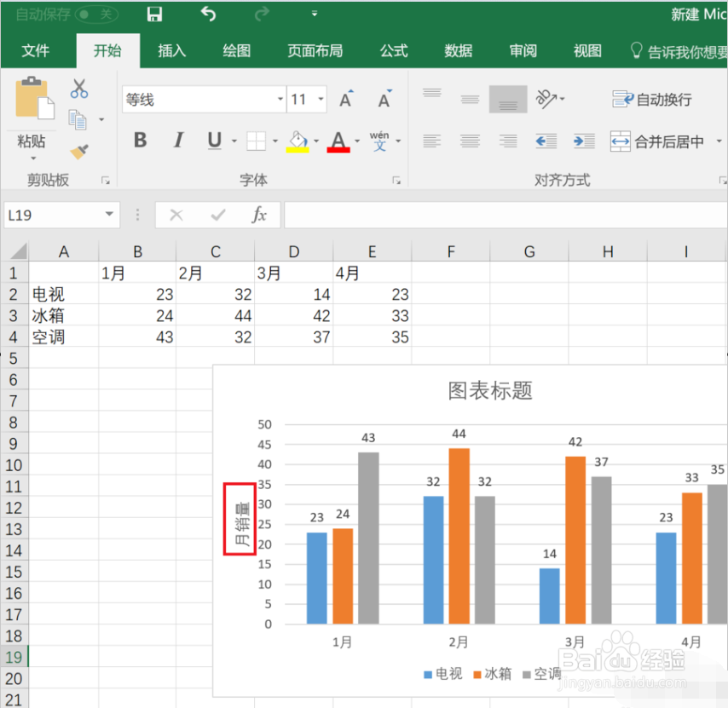Click the wén phonetic guide icon
728x708 pixels.
coord(379,141)
